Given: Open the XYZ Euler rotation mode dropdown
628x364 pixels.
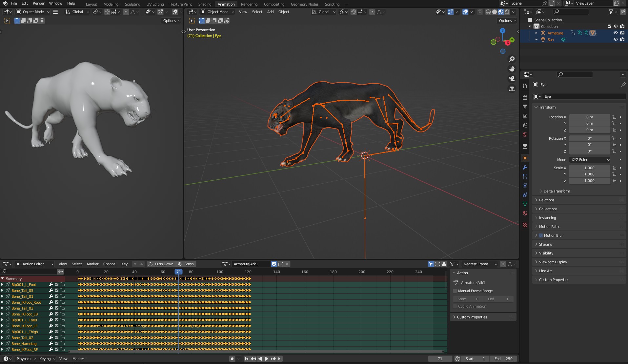Looking at the screenshot, I should 590,160.
